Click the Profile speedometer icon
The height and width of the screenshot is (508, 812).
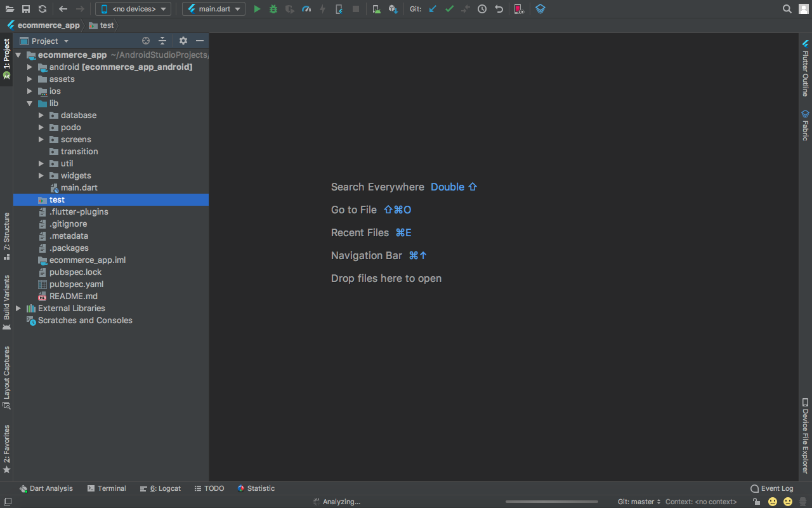[306, 9]
